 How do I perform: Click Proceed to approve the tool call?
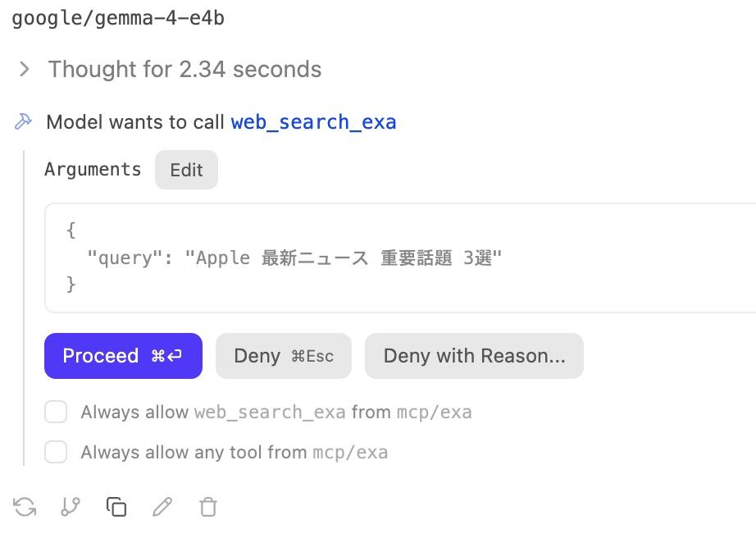tap(123, 355)
